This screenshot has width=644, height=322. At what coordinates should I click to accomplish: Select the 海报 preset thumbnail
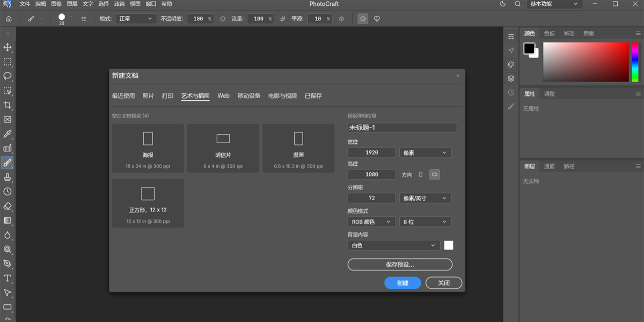pyautogui.click(x=148, y=148)
